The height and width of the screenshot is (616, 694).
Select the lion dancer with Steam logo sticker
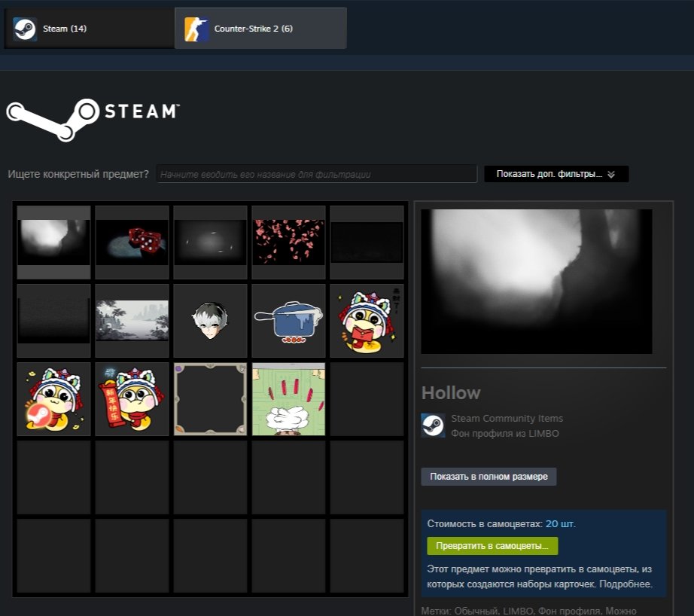[53, 399]
